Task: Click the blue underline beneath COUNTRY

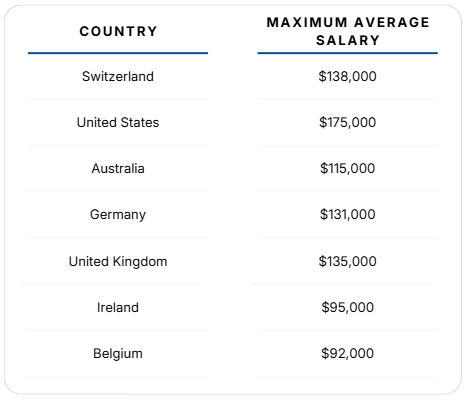Action: tap(118, 53)
